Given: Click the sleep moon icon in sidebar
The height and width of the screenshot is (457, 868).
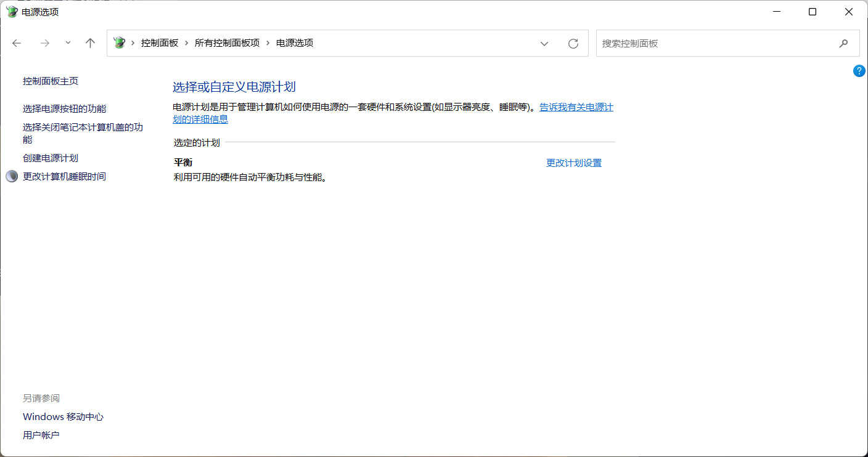Looking at the screenshot, I should (x=12, y=176).
